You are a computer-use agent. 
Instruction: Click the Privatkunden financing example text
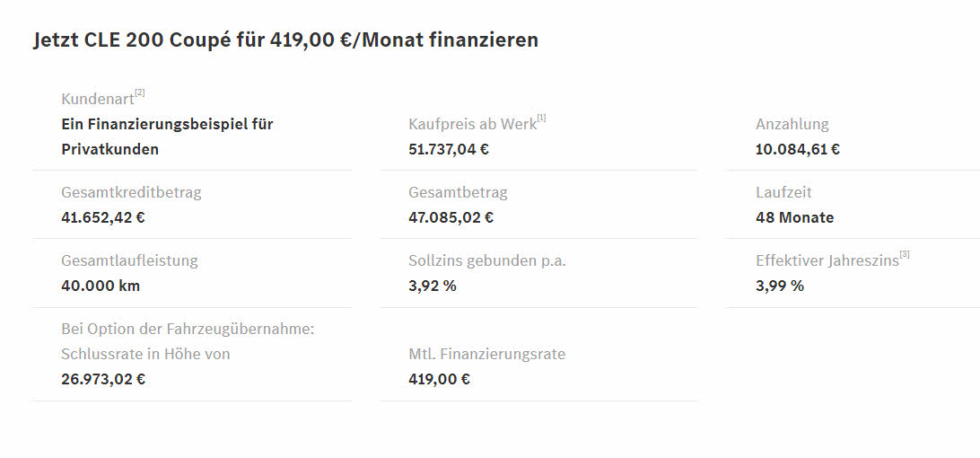tap(168, 137)
